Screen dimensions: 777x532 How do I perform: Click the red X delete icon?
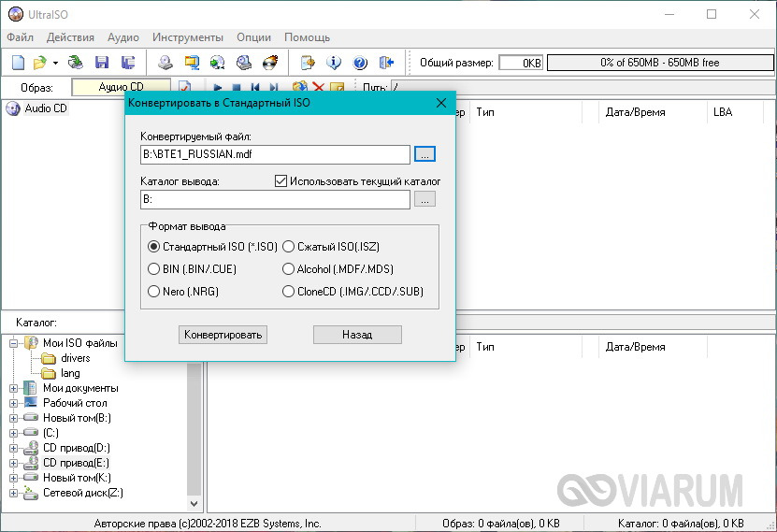point(318,87)
